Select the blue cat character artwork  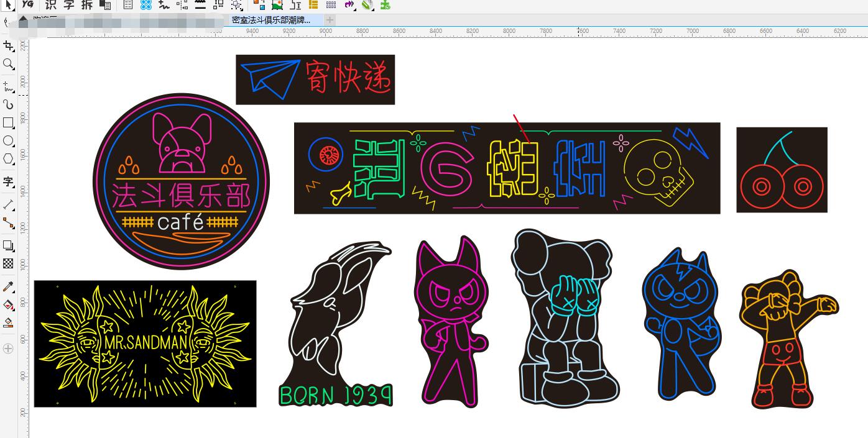point(681,324)
